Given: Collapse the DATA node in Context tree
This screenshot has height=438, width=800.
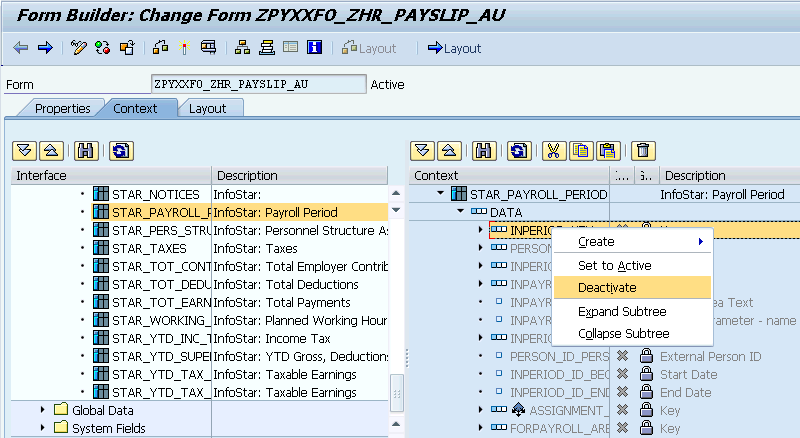Looking at the screenshot, I should (x=460, y=213).
